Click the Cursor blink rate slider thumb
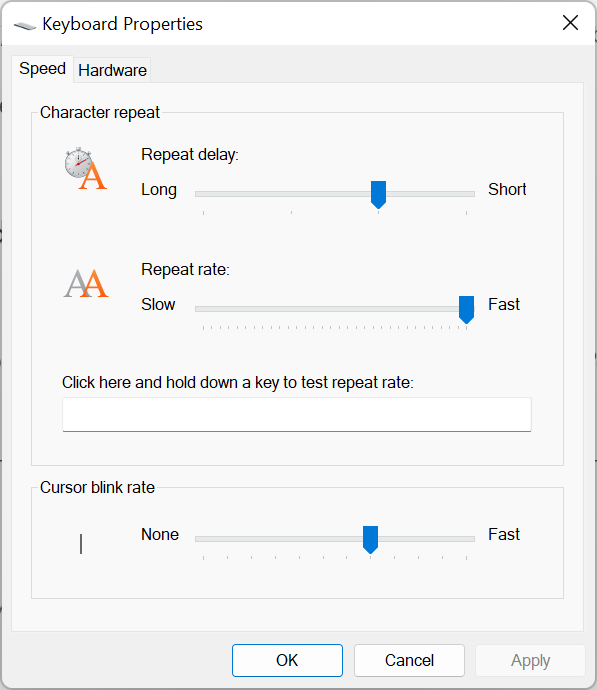597x690 pixels. click(x=370, y=540)
